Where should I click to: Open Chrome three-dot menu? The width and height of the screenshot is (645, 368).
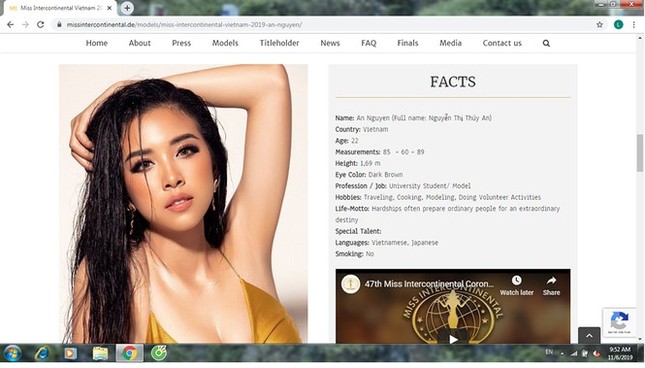coord(634,25)
